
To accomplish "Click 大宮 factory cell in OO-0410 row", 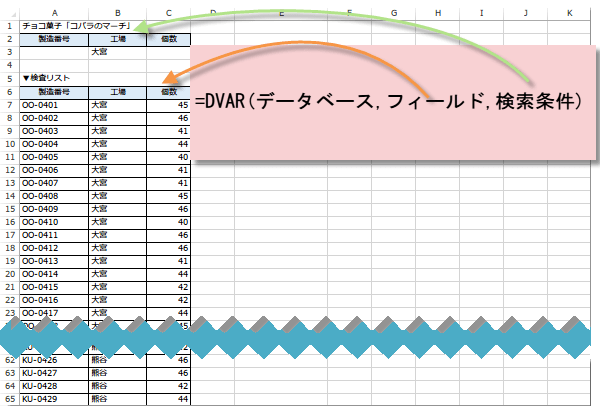I will [118, 222].
